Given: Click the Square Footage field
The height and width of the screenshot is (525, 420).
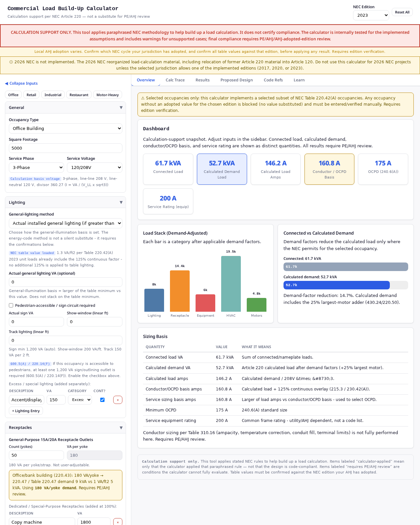Looking at the screenshot, I should 66,148.
